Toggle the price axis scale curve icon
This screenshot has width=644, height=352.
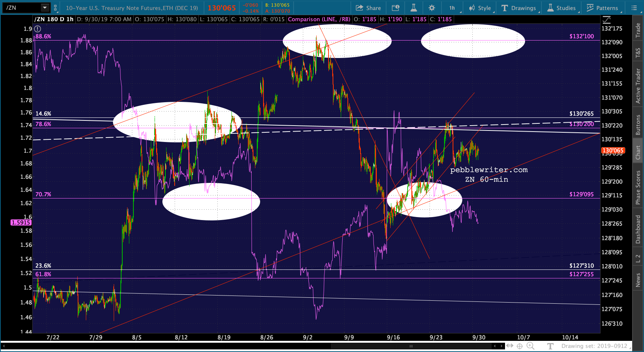(x=606, y=19)
